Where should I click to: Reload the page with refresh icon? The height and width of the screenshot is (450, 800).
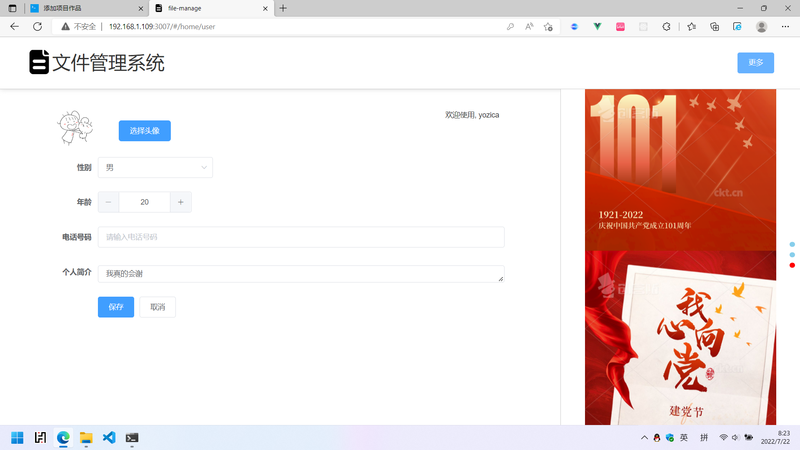point(37,27)
